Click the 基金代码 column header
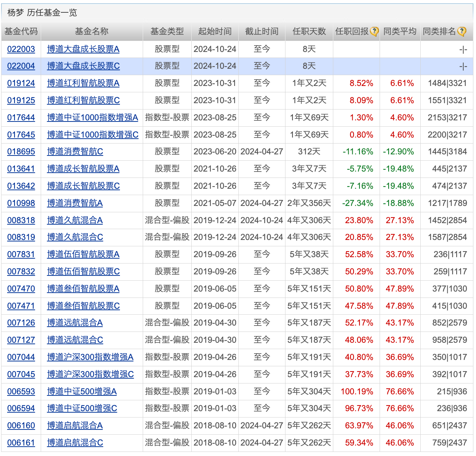The image size is (476, 456). (x=21, y=32)
